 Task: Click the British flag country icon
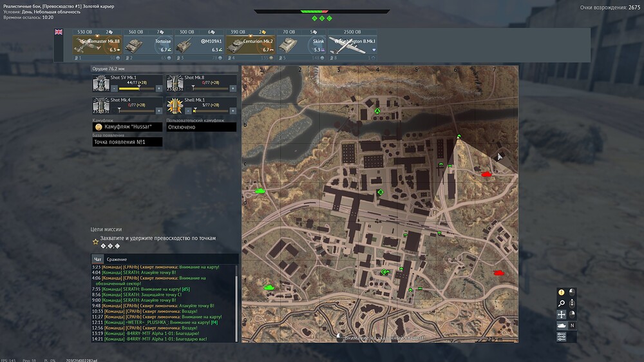click(59, 32)
